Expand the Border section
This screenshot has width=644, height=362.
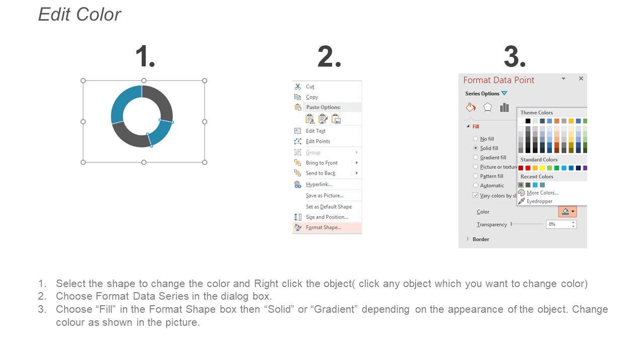click(468, 239)
